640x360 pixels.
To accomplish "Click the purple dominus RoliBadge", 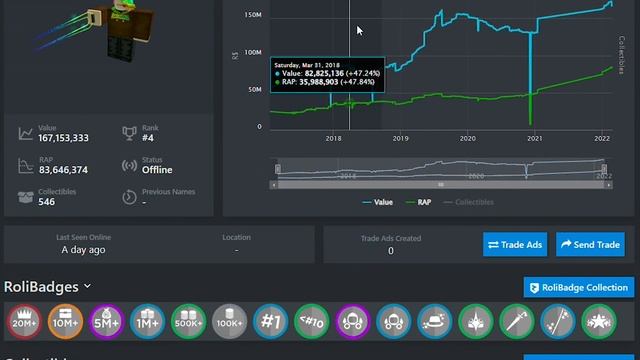I will [353, 322].
